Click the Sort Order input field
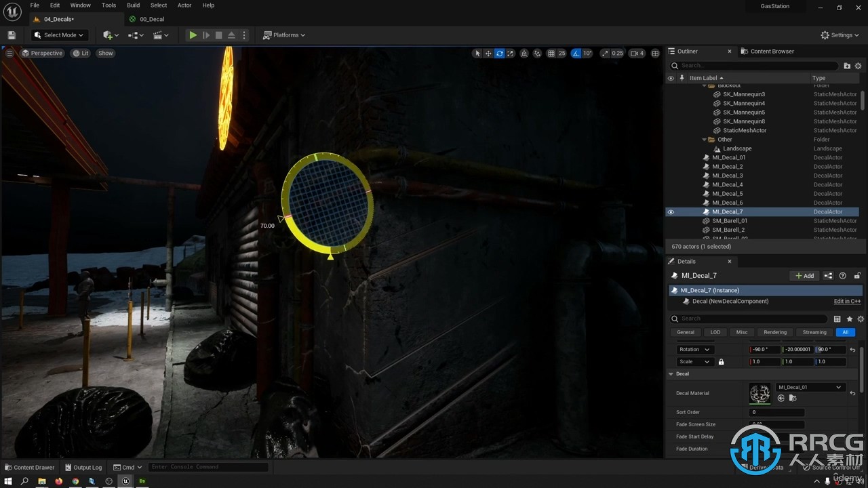Viewport: 868px width, 488px height. tap(776, 413)
